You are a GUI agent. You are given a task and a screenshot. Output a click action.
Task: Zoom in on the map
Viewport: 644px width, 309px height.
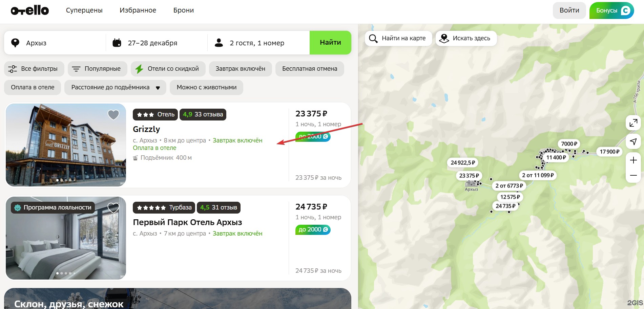pos(633,160)
